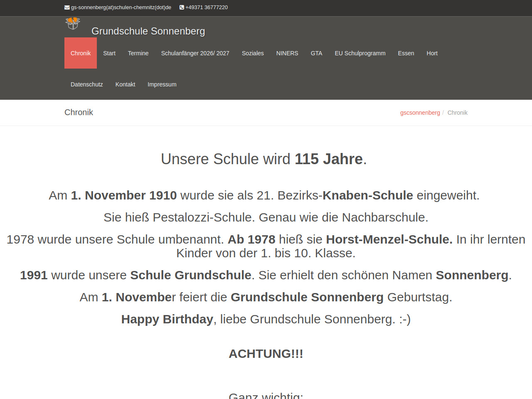Open the GTA menu item
The width and height of the screenshot is (532, 399).
pyautogui.click(x=316, y=53)
